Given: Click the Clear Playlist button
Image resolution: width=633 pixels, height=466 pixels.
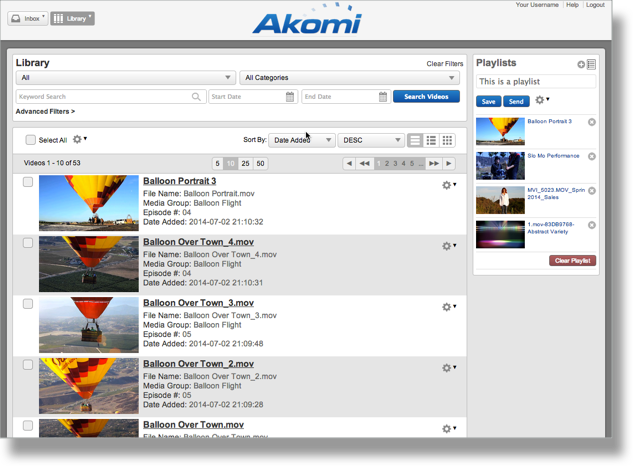Looking at the screenshot, I should click(x=572, y=260).
